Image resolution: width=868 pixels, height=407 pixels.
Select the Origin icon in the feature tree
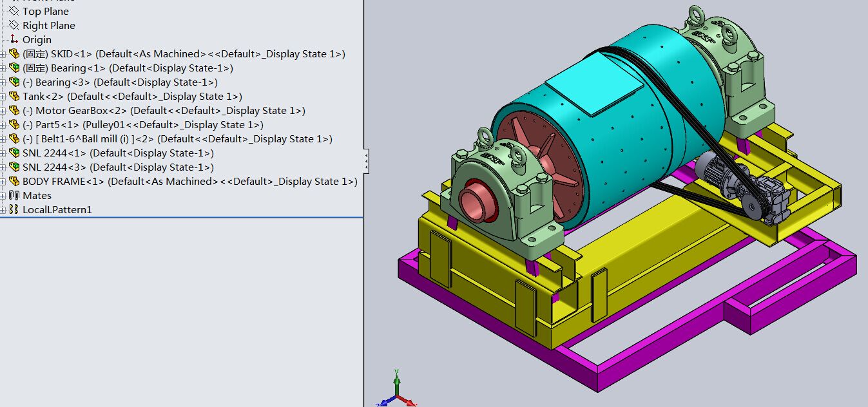(14, 39)
